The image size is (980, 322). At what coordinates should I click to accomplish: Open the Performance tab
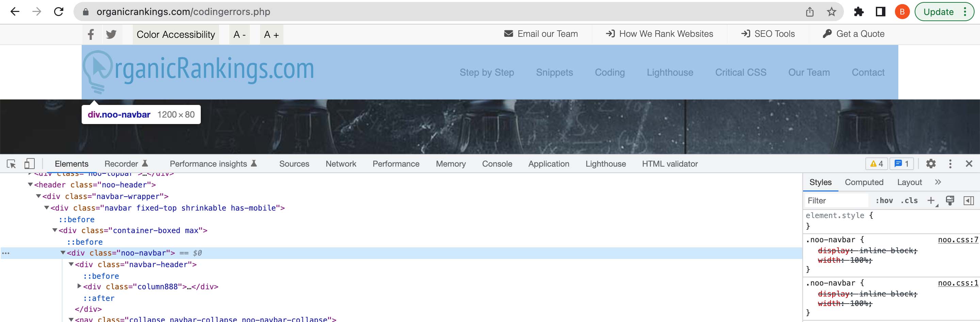click(396, 164)
